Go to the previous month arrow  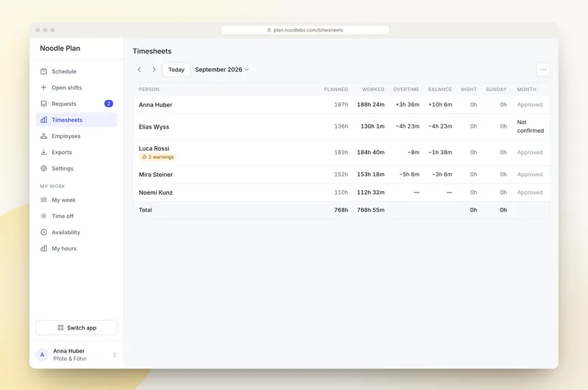tap(140, 69)
